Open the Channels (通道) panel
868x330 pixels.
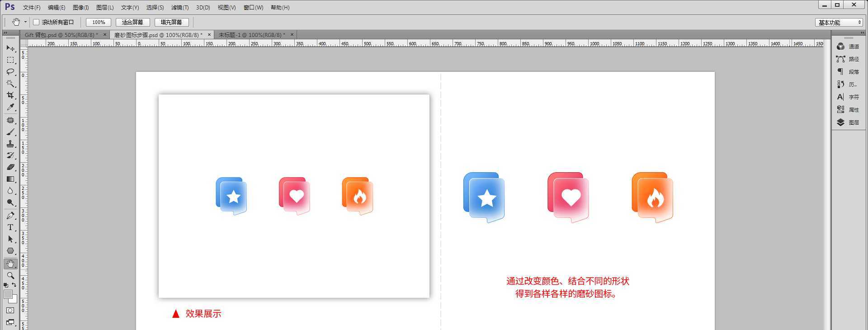[x=848, y=47]
